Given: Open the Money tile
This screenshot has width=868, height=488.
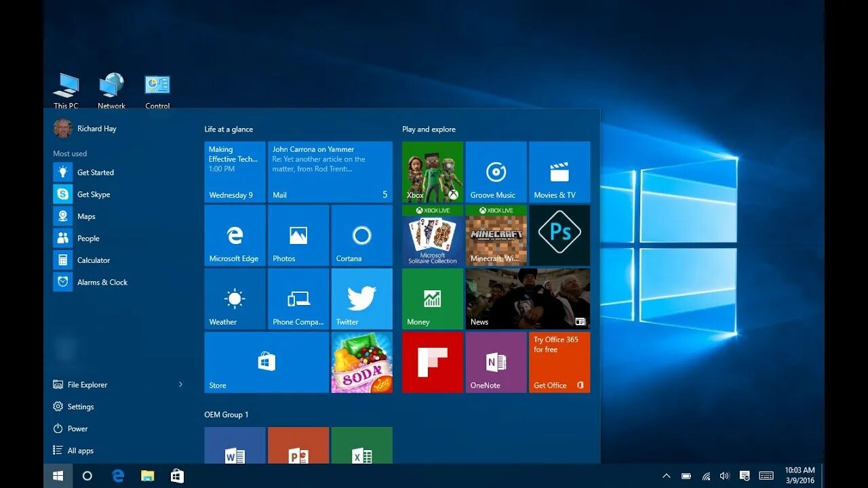Looking at the screenshot, I should [433, 299].
